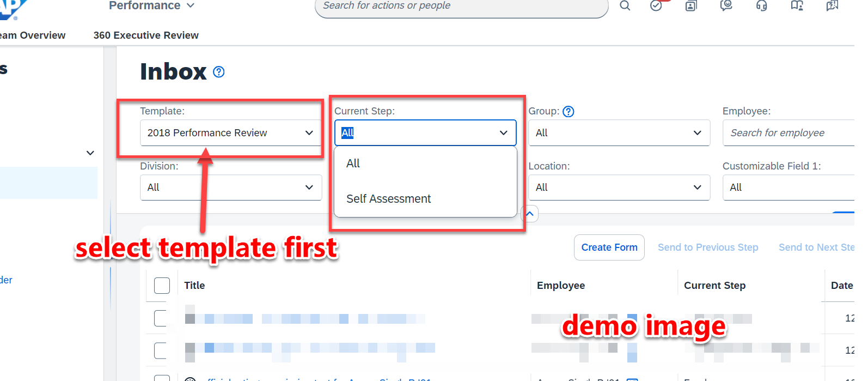
Task: Tick the select-all checkbox in table header
Action: (162, 286)
